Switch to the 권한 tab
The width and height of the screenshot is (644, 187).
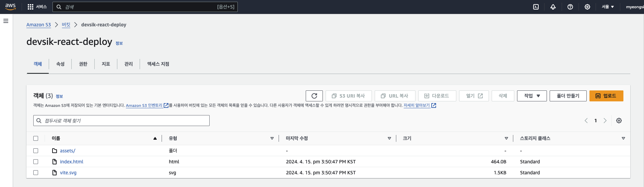click(x=83, y=64)
